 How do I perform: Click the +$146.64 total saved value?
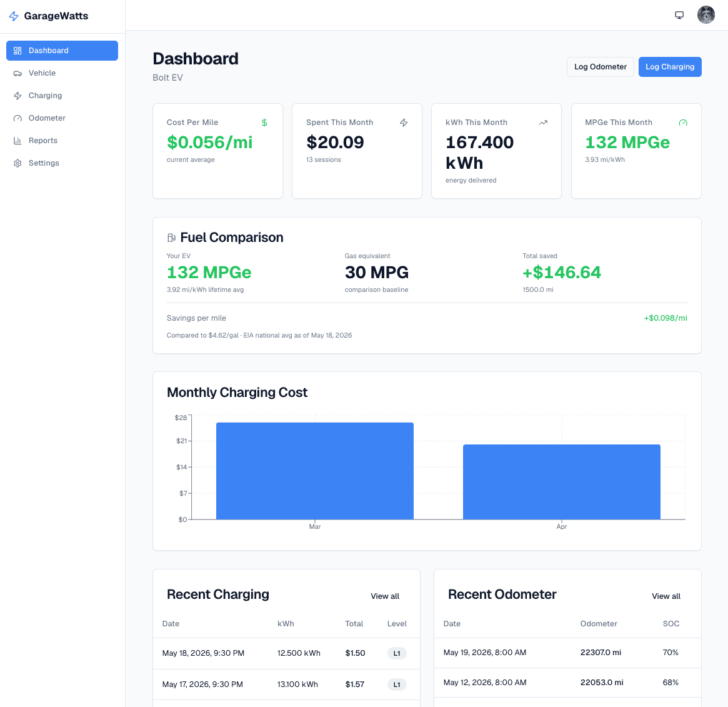562,272
